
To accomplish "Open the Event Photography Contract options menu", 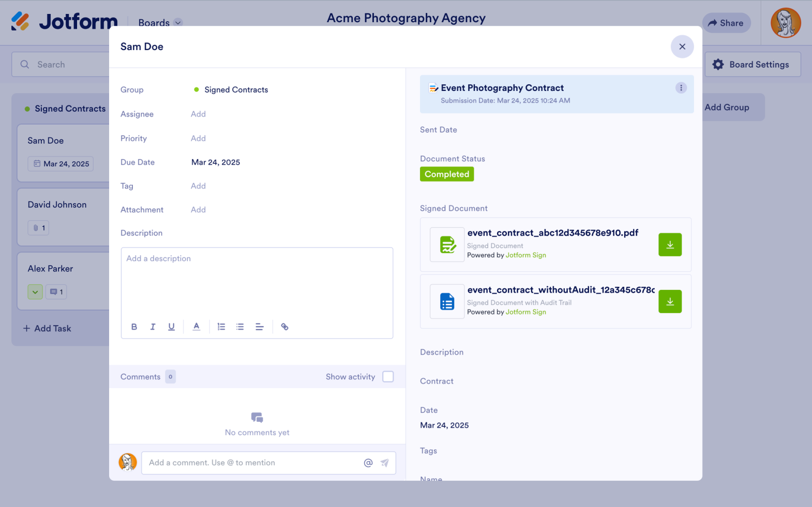I will tap(681, 88).
